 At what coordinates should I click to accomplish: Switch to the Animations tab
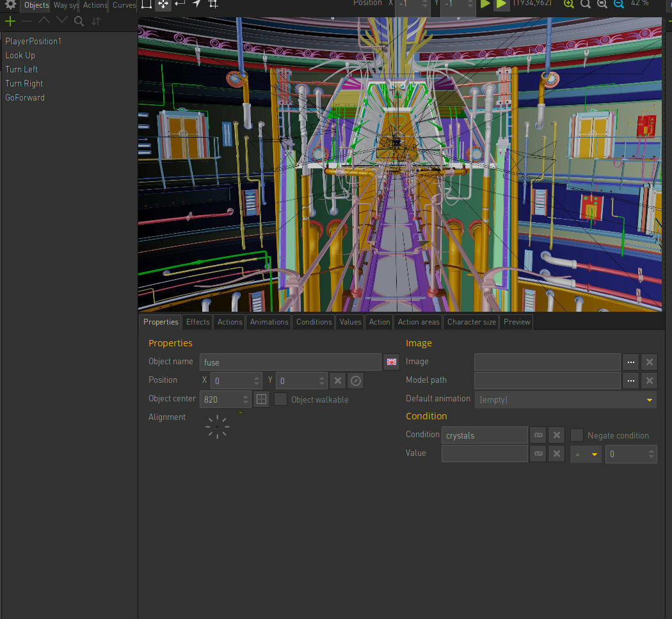[268, 322]
